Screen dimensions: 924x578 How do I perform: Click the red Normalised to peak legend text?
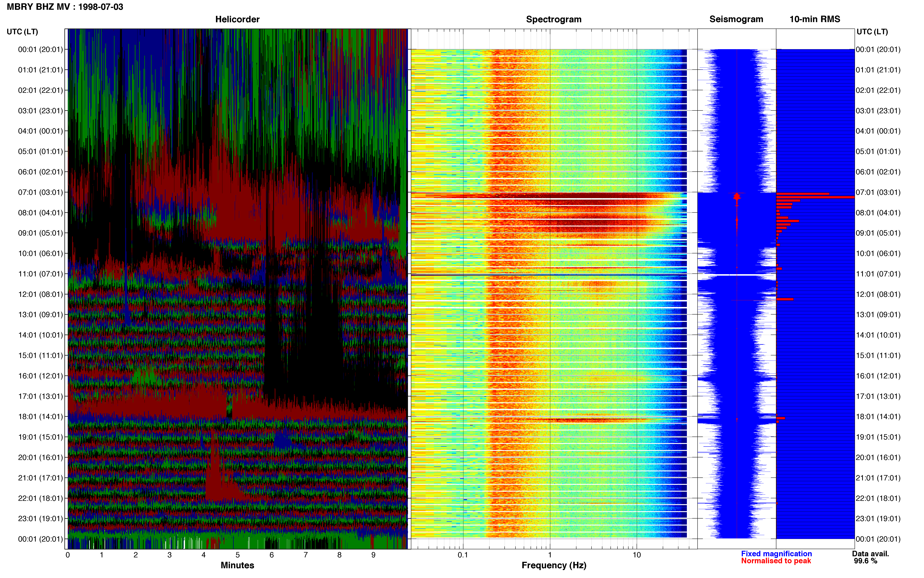pos(776,561)
